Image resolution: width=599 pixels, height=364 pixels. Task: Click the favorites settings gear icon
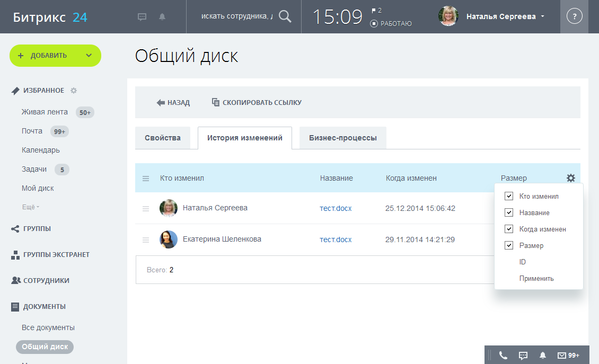pyautogui.click(x=74, y=91)
